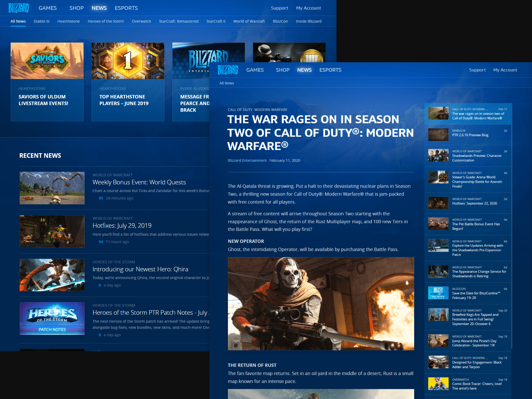Open the Introducing our Newest Hero: Qhira article

click(140, 269)
